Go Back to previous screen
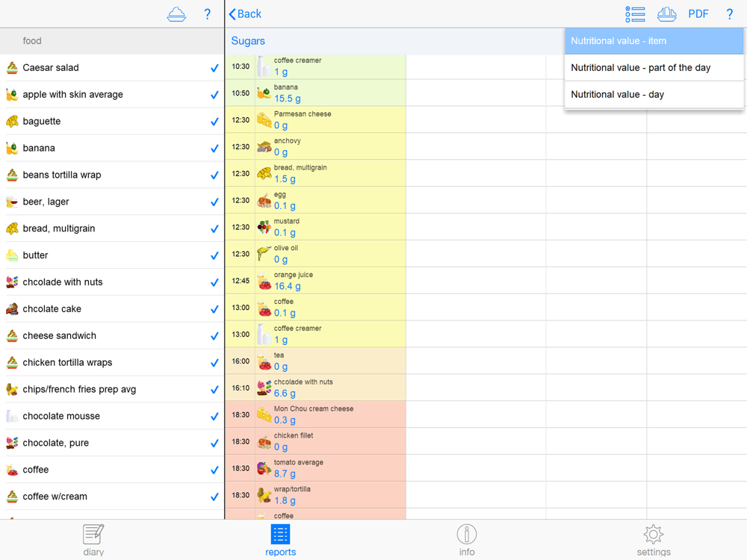747x560 pixels. [x=245, y=13]
